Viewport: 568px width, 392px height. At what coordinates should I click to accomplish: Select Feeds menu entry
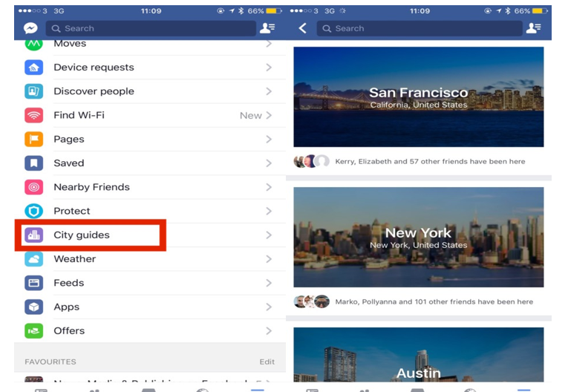tap(150, 283)
